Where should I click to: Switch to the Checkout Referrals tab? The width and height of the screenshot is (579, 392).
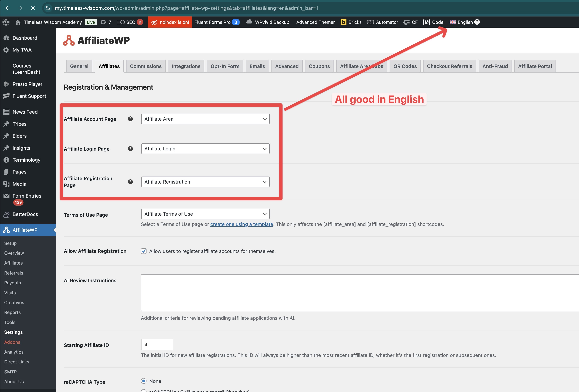pos(450,66)
